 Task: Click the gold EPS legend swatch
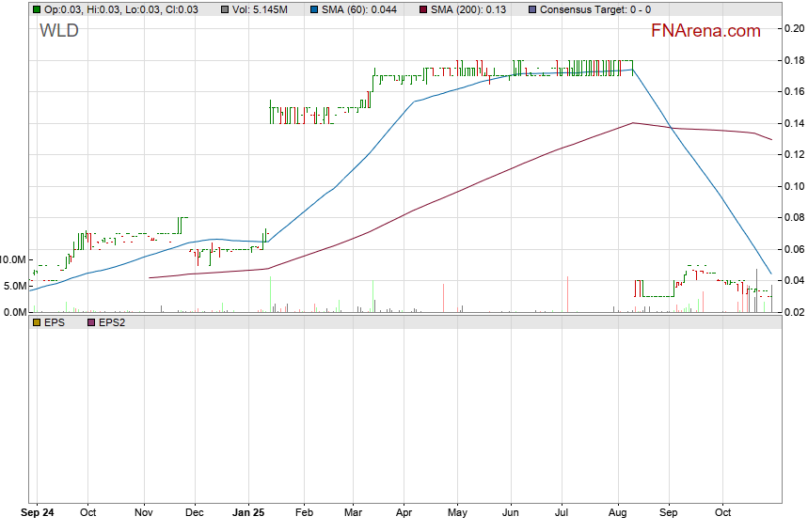point(36,322)
